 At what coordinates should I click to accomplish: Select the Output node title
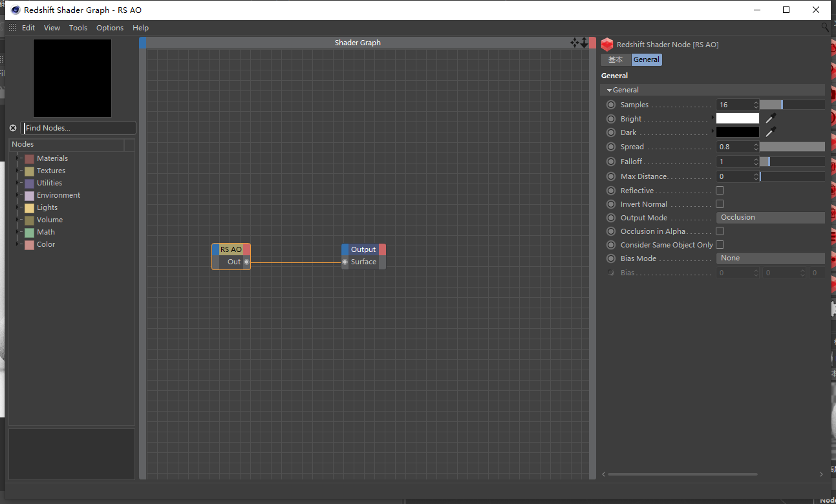(363, 249)
